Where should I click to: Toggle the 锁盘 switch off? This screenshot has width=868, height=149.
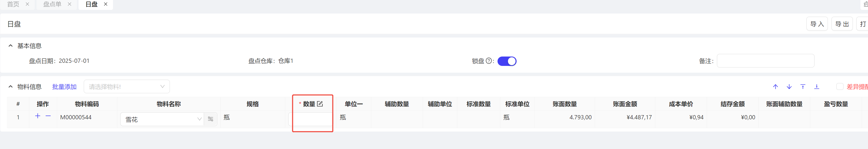click(x=507, y=61)
